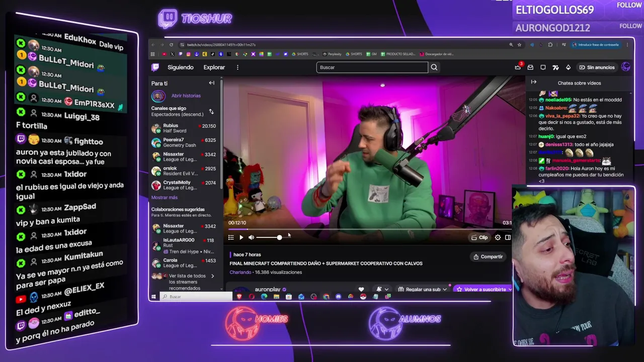Open the Pokeball app in taskbar
The height and width of the screenshot is (362, 644).
click(363, 297)
